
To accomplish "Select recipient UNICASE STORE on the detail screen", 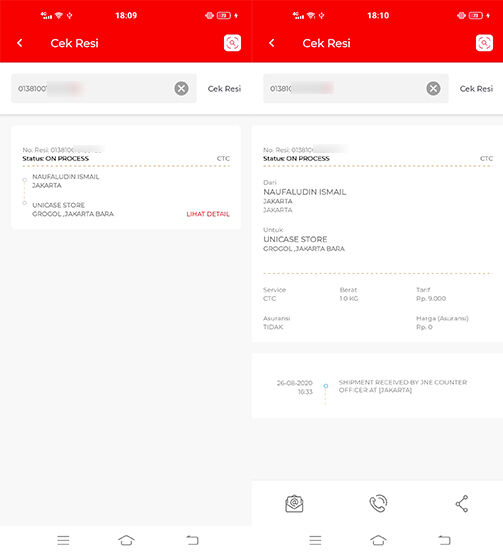I will (x=295, y=239).
